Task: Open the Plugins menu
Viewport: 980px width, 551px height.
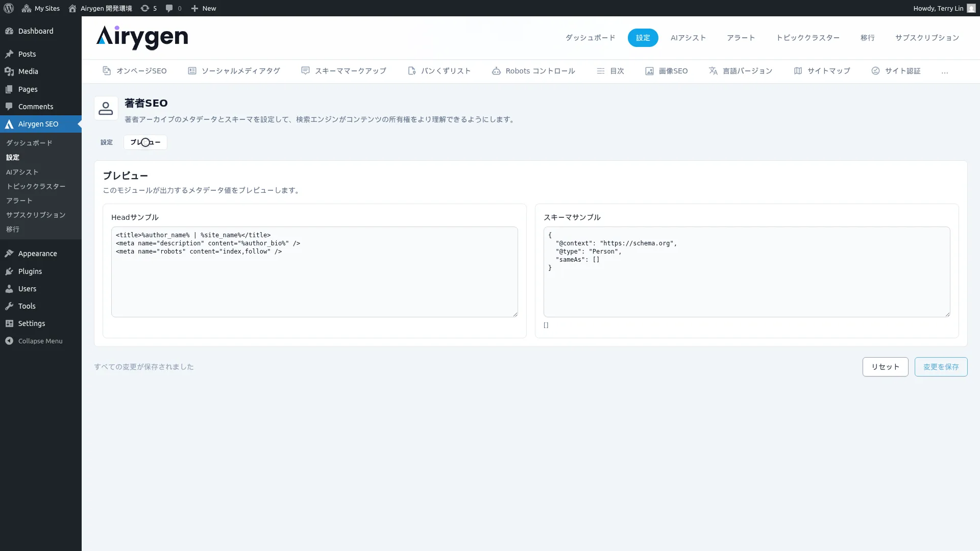Action: tap(41, 271)
